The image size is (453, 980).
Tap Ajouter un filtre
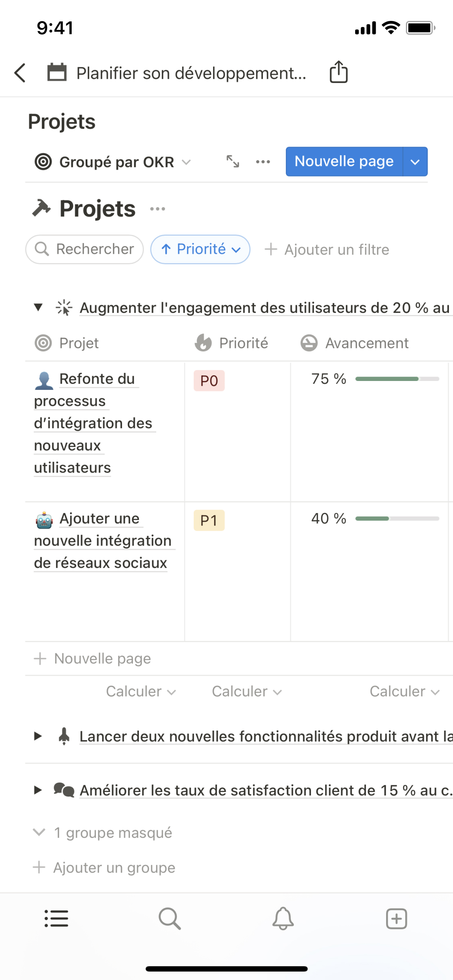(x=327, y=249)
